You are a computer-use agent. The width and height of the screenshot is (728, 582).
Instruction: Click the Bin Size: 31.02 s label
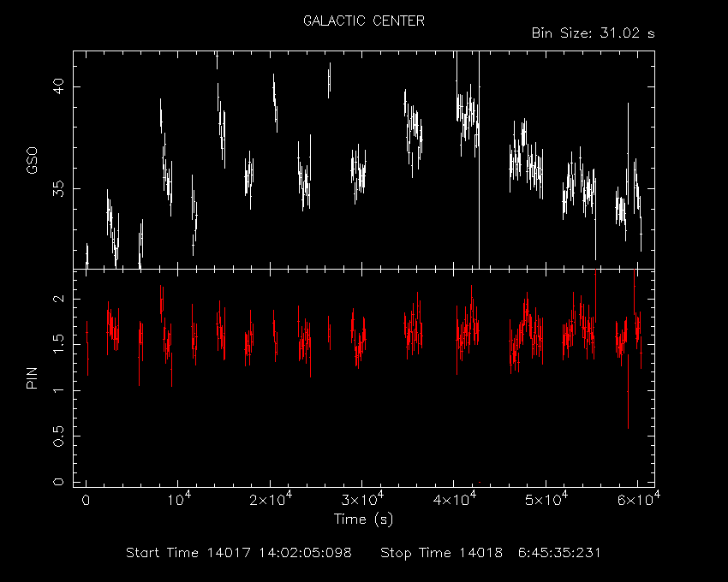pyautogui.click(x=593, y=33)
